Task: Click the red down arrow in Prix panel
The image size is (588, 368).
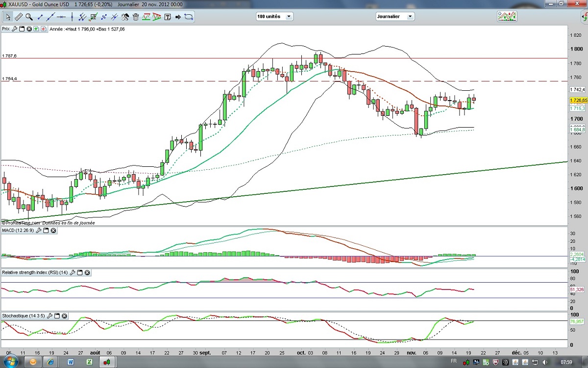Action: point(44,29)
